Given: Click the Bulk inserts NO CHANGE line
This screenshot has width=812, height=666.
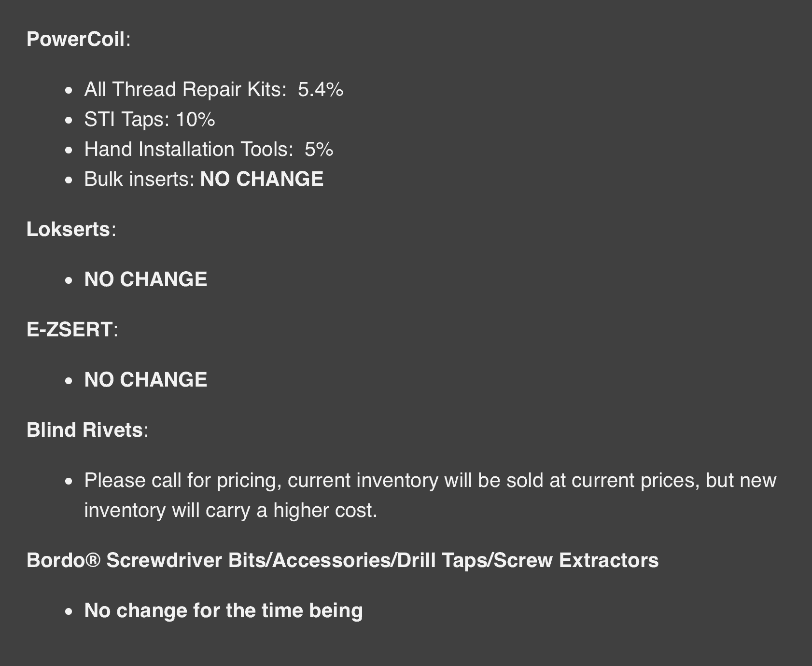Looking at the screenshot, I should (204, 179).
